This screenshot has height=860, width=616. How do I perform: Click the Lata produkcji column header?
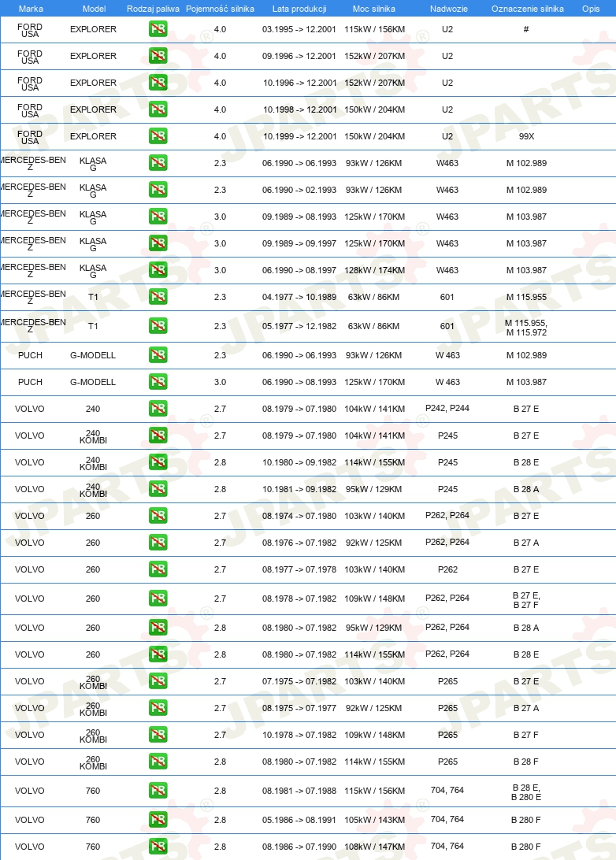click(299, 9)
